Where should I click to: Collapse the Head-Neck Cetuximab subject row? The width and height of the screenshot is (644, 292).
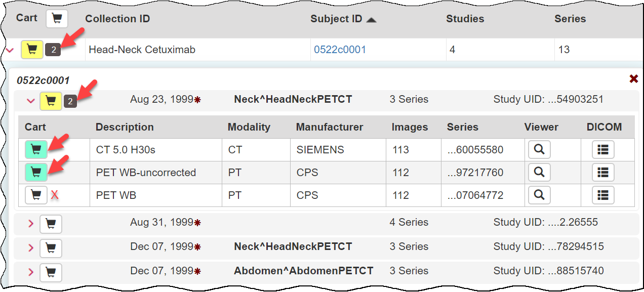pyautogui.click(x=10, y=50)
